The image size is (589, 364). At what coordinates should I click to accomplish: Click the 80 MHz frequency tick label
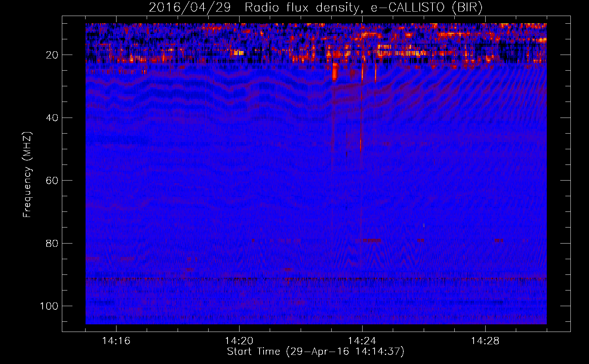[52, 243]
